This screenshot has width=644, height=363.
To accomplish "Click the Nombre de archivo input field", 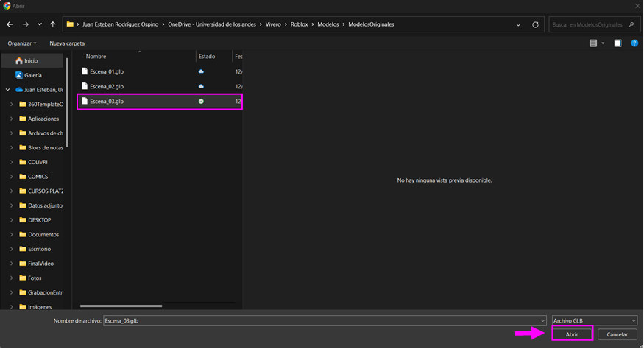I will coord(324,321).
